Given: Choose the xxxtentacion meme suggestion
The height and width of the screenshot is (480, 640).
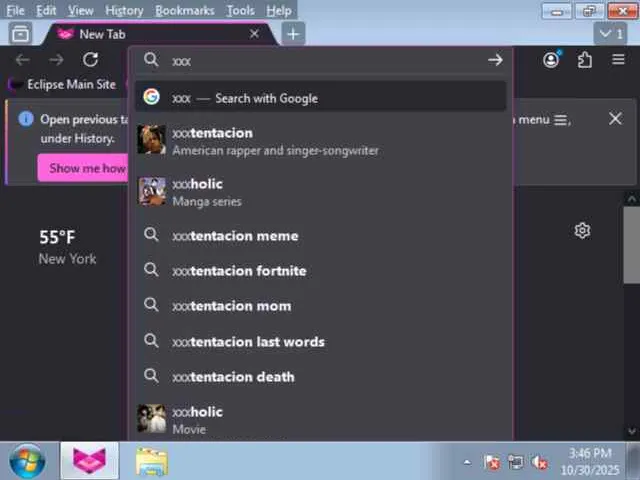Looking at the screenshot, I should 321,236.
